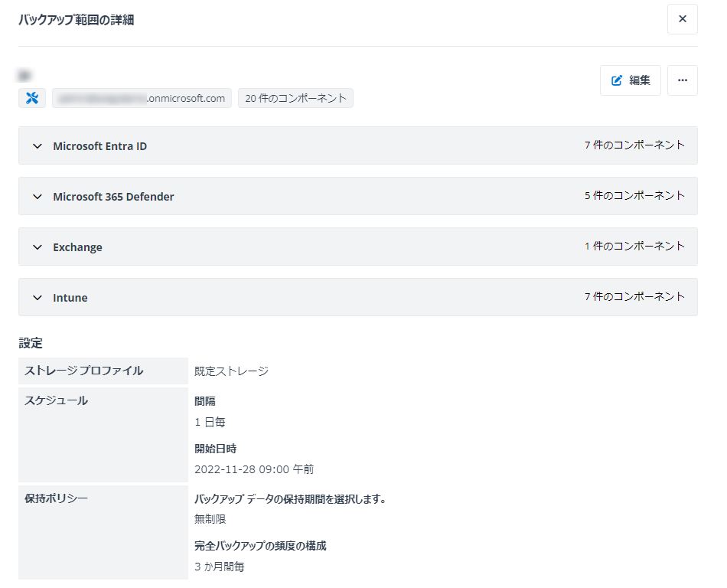Expand the Intune section chevron
The height and width of the screenshot is (588, 727).
[x=37, y=298]
